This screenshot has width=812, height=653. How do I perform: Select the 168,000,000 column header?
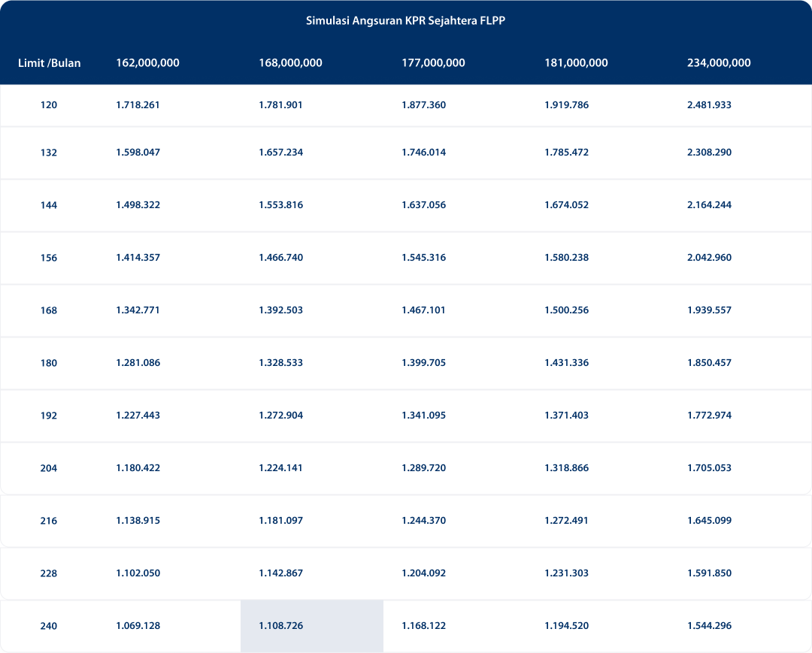pos(290,63)
